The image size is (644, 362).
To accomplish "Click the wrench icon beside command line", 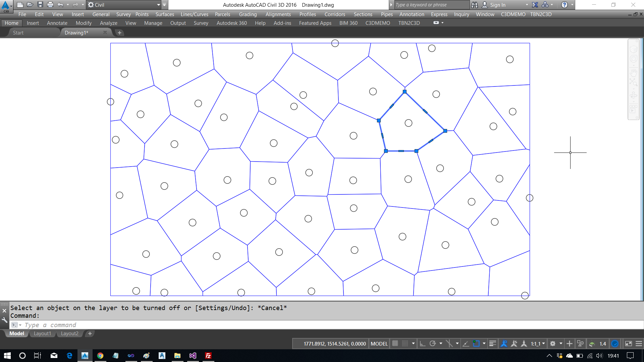I will pos(4,320).
